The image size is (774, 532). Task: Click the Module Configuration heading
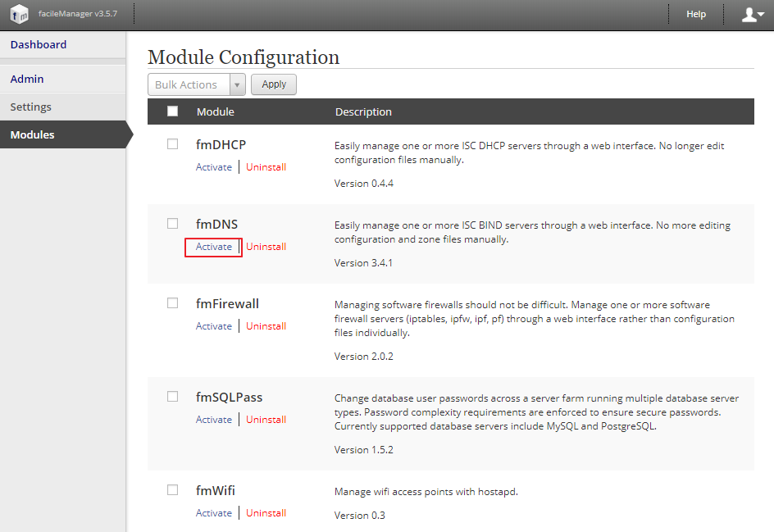point(244,57)
